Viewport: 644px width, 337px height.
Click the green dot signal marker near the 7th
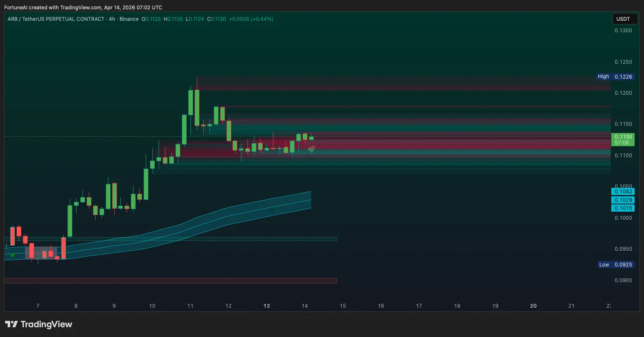[12, 255]
